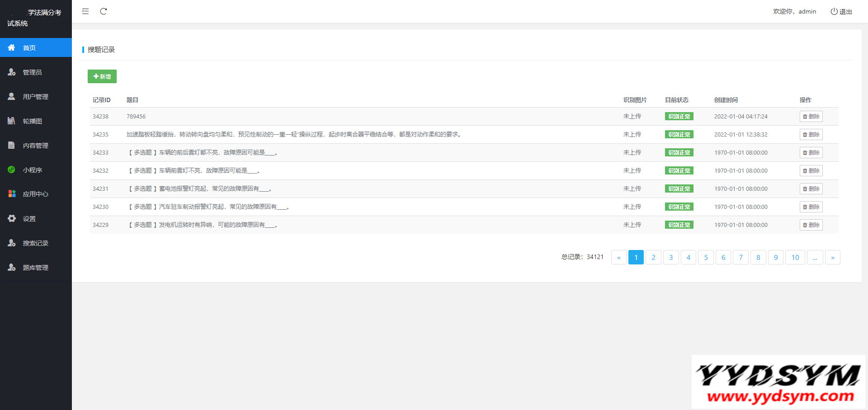Collapse the sidebar with the menu-fold icon
This screenshot has width=868, height=410.
pos(85,11)
